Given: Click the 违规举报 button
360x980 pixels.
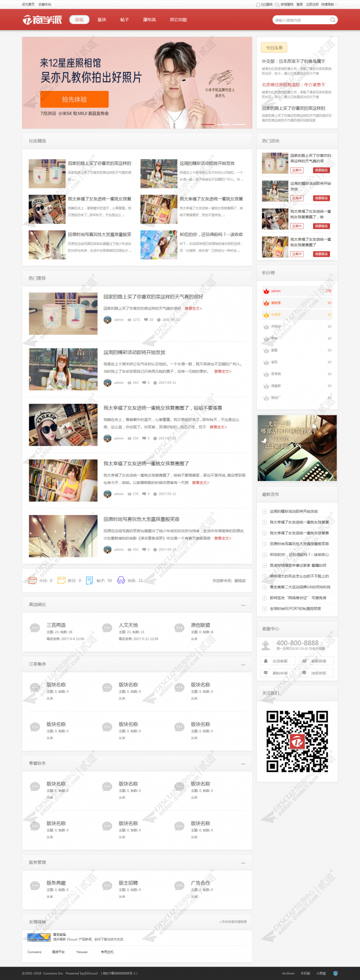Looking at the screenshot, I should 316,673.
